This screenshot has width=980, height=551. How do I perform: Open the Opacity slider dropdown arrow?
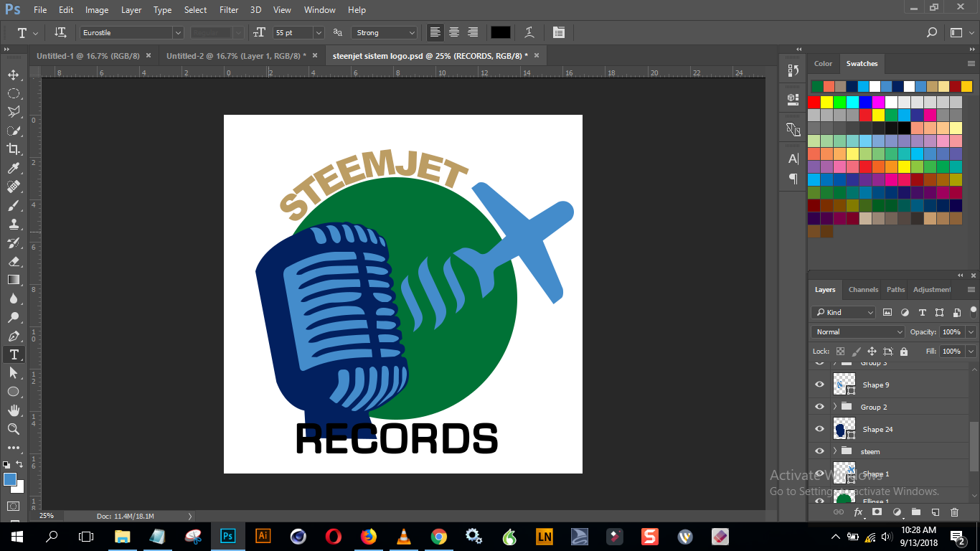(971, 332)
